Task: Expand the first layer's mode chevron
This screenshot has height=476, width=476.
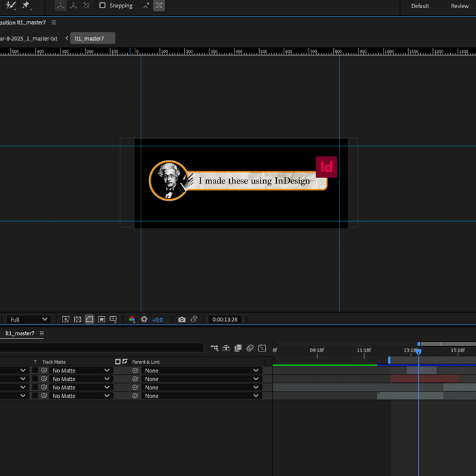Action: pos(22,371)
